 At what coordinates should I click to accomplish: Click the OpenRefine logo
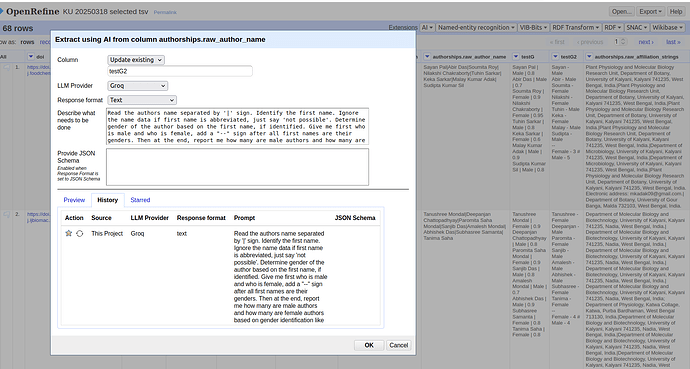[30, 11]
